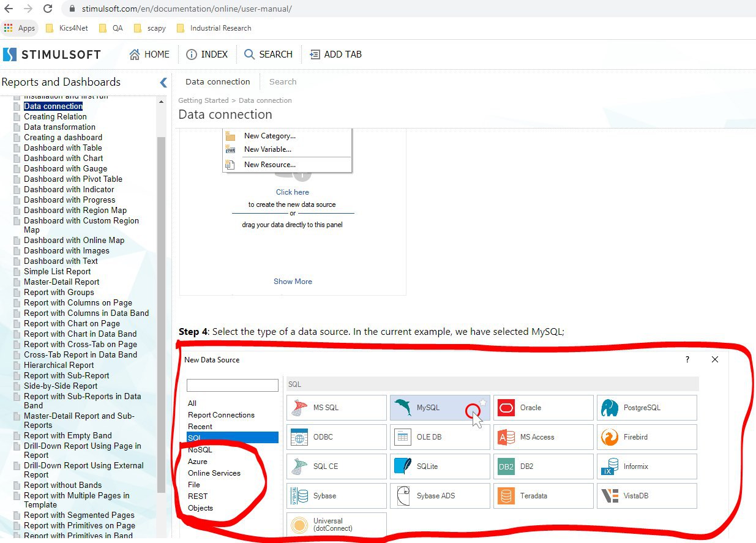Select the ODBC data source tile
This screenshot has width=756, height=543.
pos(337,437)
